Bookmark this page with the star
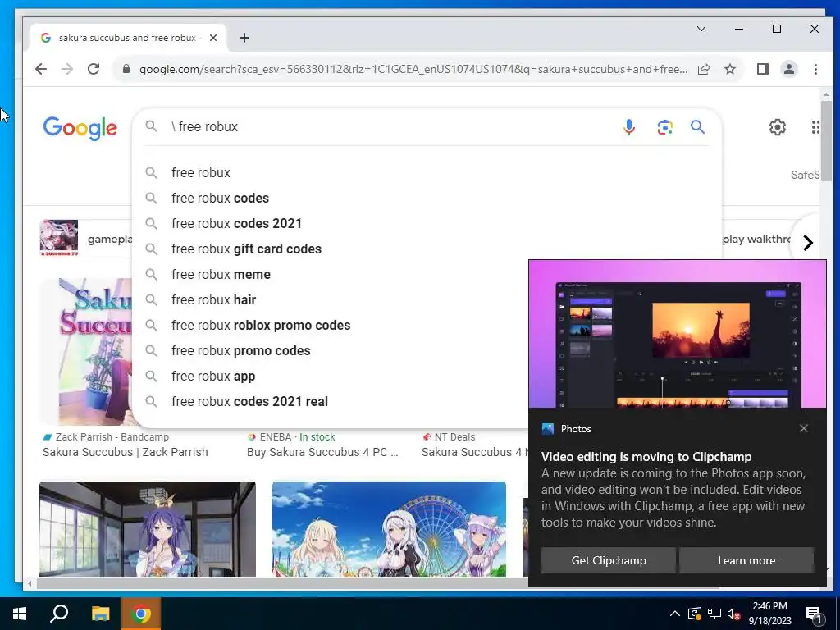This screenshot has height=630, width=840. pos(730,69)
